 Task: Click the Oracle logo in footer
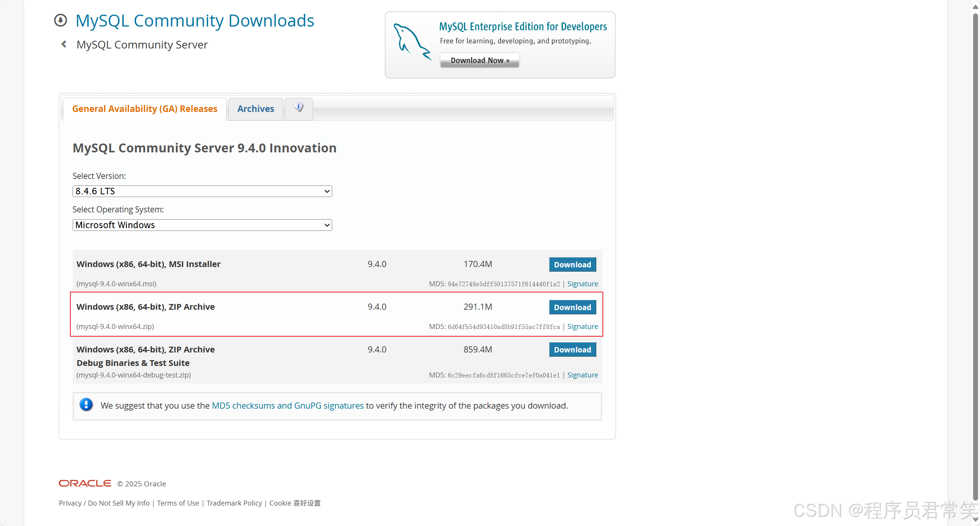coord(85,483)
